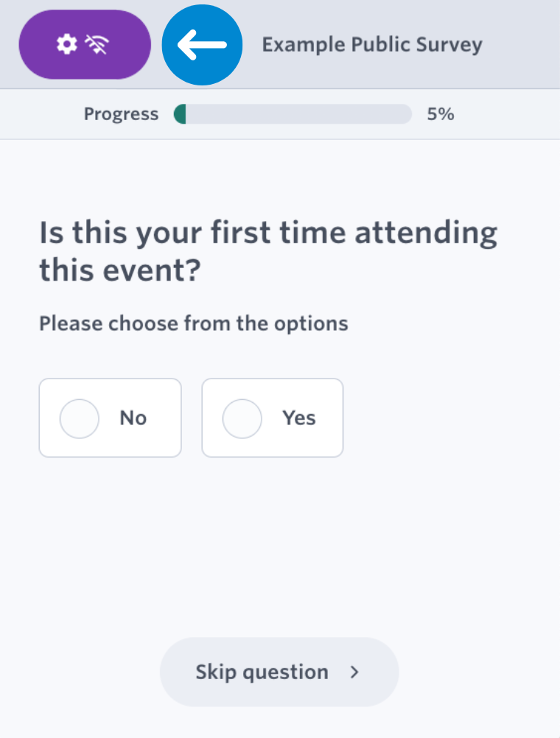Choose the No answer card label
Viewport: 560px width, 738px height.
[x=133, y=418]
